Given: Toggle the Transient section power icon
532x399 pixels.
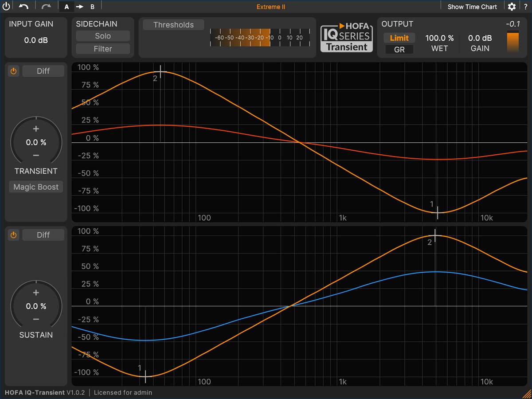Looking at the screenshot, I should [14, 71].
